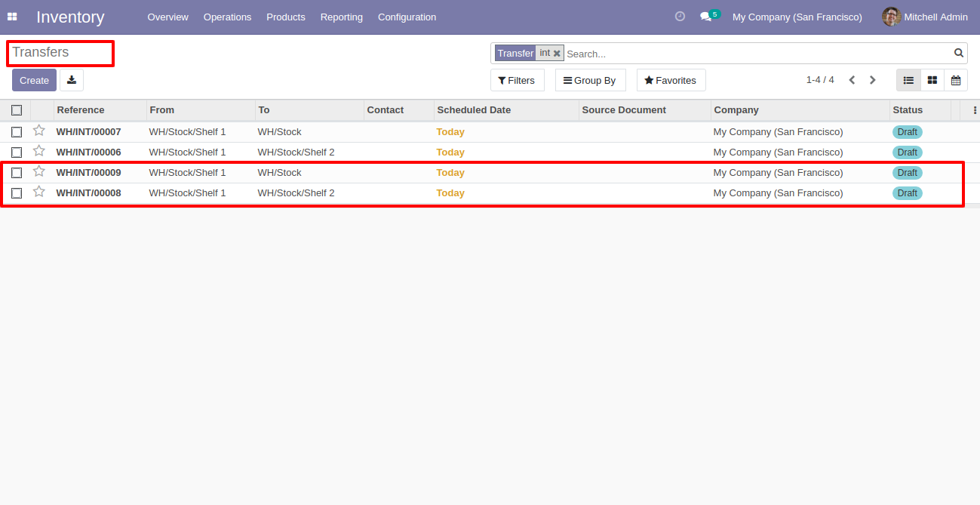The height and width of the screenshot is (505, 980).
Task: Toggle the select-all header checkbox
Action: (17, 110)
